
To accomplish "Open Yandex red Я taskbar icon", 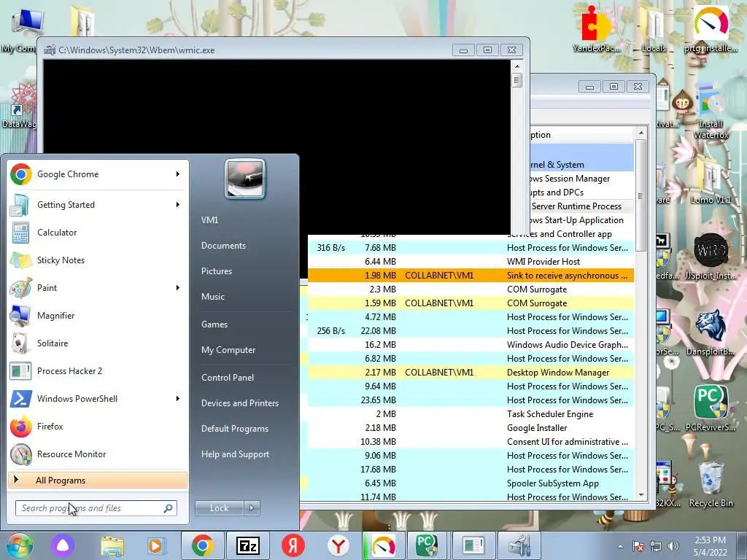I will 293,545.
